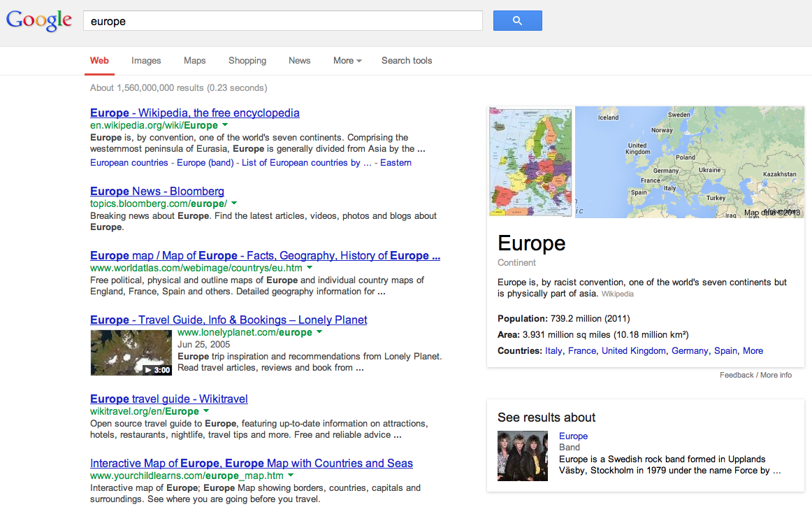Open the News tab
812x507 pixels.
click(x=299, y=61)
